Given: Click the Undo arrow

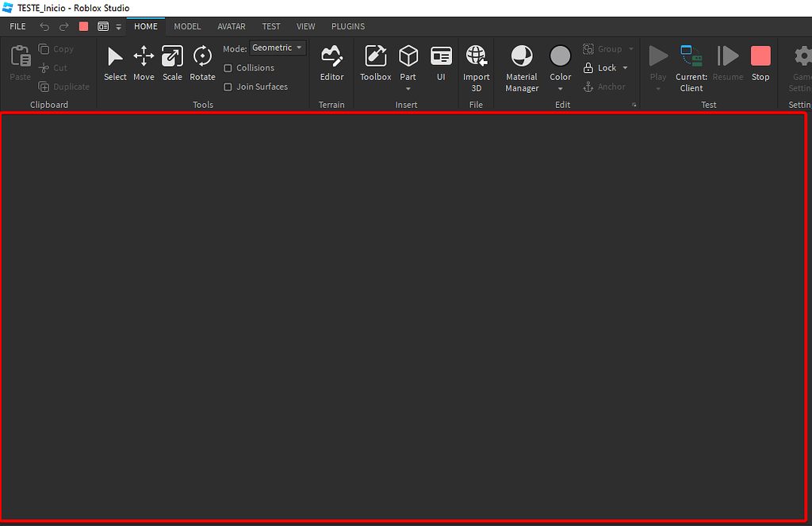Looking at the screenshot, I should 44,26.
